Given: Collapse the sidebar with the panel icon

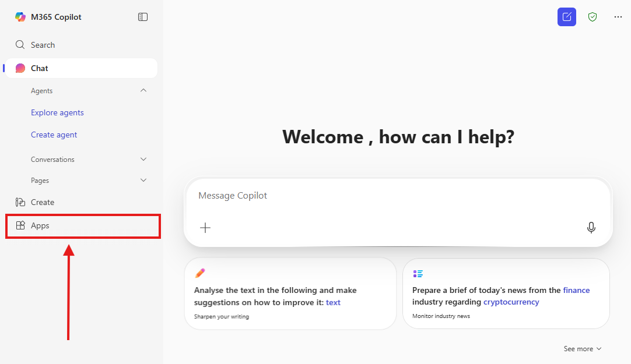Looking at the screenshot, I should click(x=143, y=17).
